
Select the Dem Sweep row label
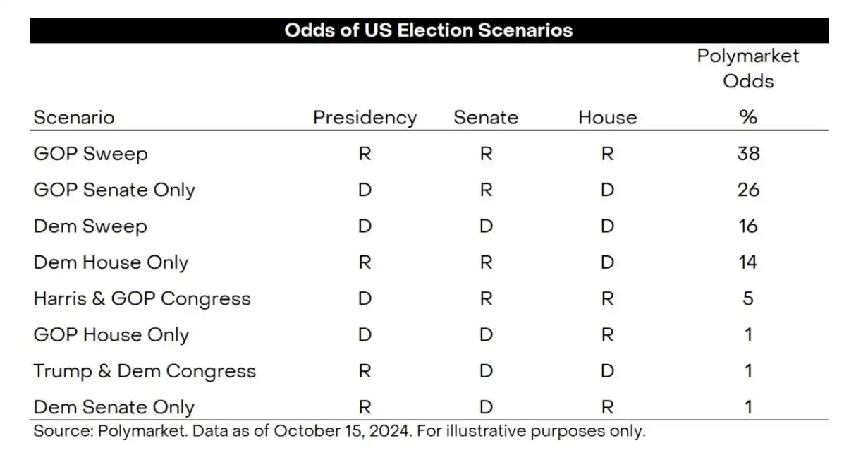click(90, 226)
